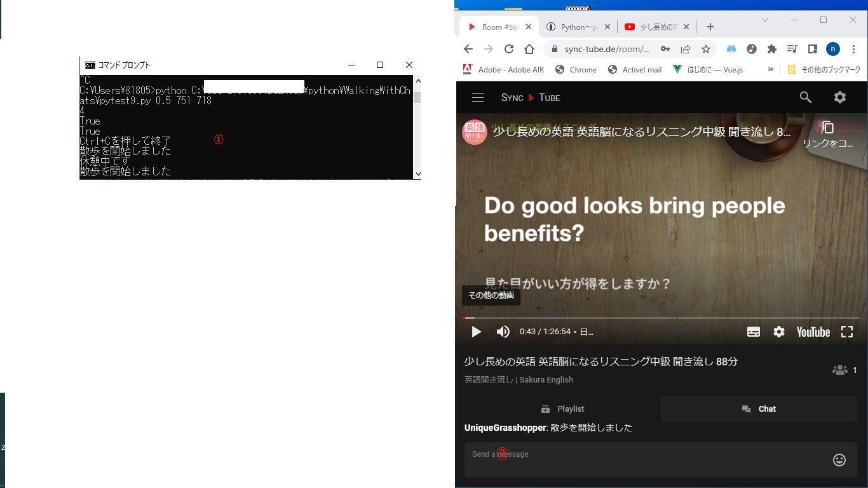Open Chrome media controls
Viewport: 868px width, 488px height.
[x=792, y=49]
